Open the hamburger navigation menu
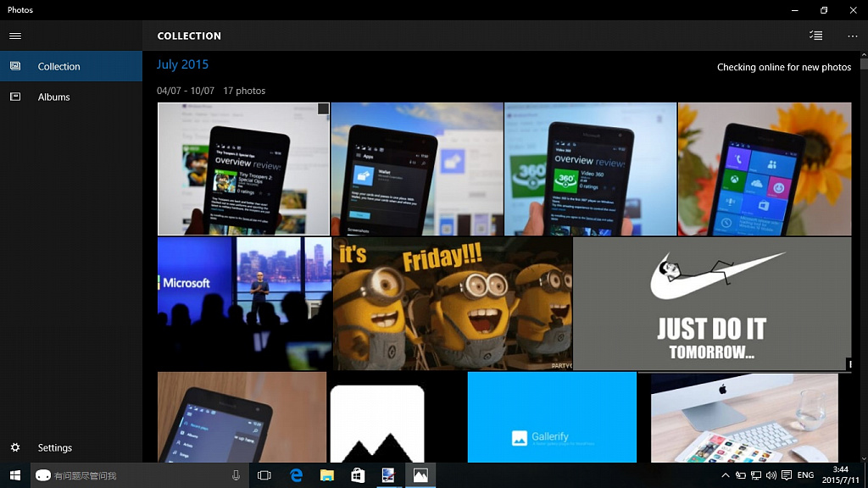This screenshot has width=868, height=488. point(15,36)
